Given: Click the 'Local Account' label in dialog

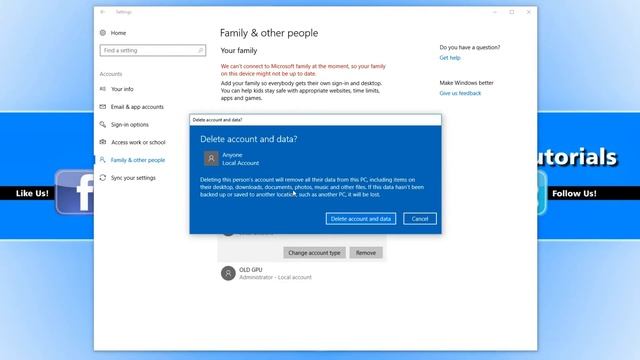Looking at the screenshot, I should [240, 163].
